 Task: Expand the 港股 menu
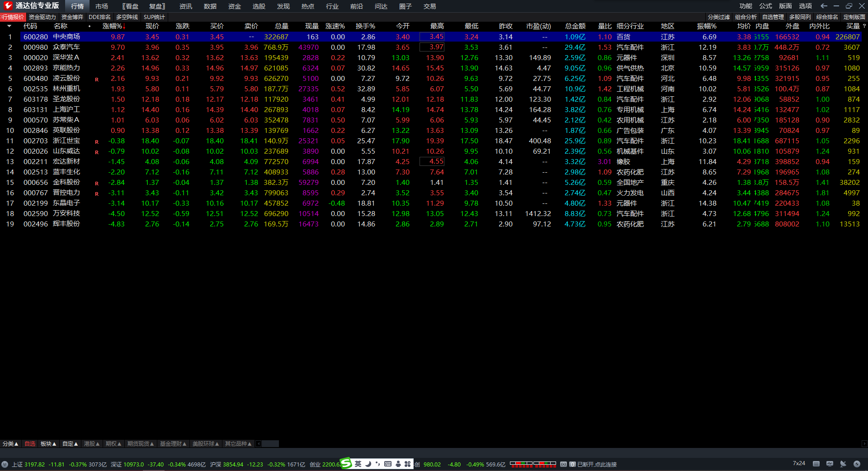click(x=92, y=444)
